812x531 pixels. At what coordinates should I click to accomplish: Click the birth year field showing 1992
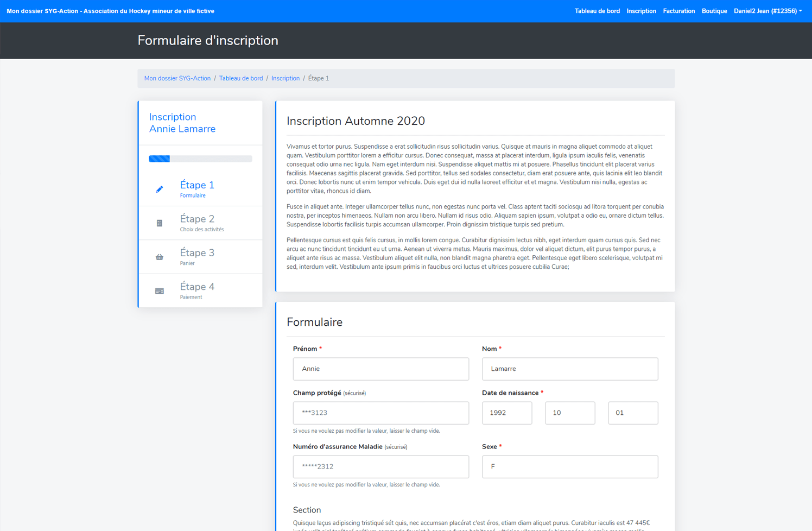click(x=506, y=413)
